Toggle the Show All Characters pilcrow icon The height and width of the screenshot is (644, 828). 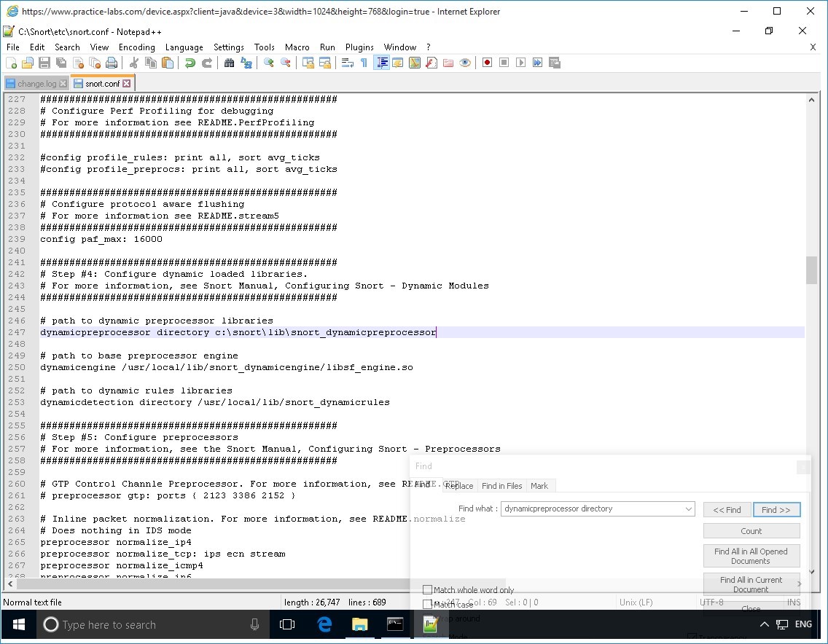tap(364, 63)
